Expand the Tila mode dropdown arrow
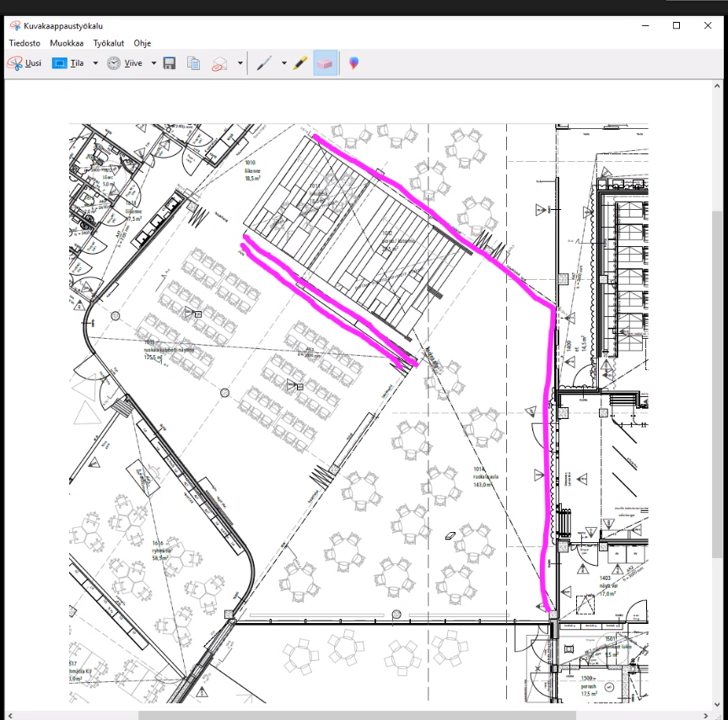 click(x=95, y=63)
